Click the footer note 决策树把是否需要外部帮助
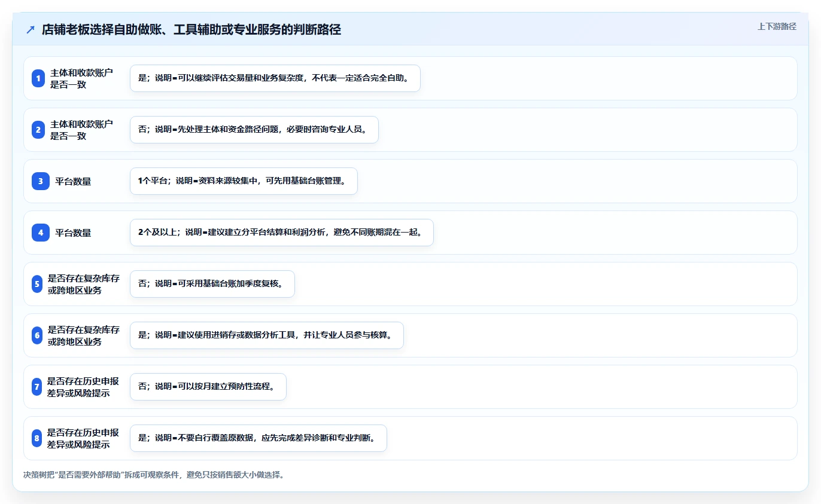 pos(154,475)
